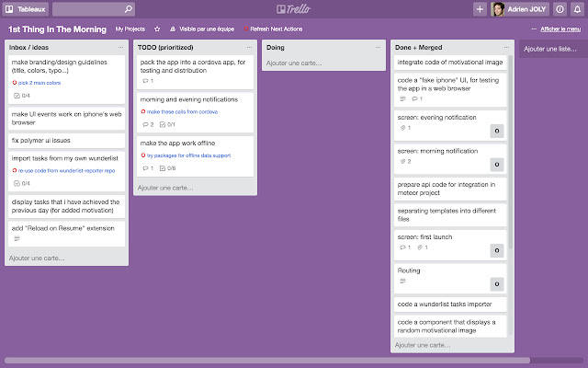Click Ajouter une liste field
The image size is (588, 368).
tap(553, 49)
